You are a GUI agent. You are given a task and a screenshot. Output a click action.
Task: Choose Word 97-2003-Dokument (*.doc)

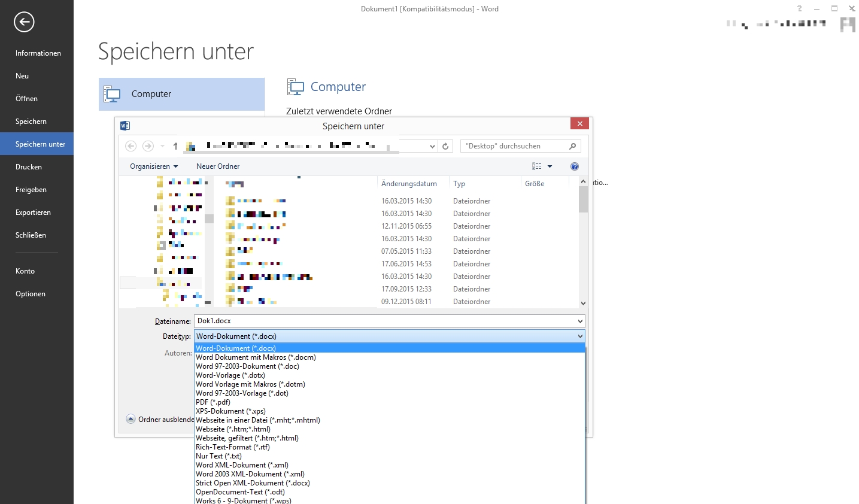tap(389, 366)
